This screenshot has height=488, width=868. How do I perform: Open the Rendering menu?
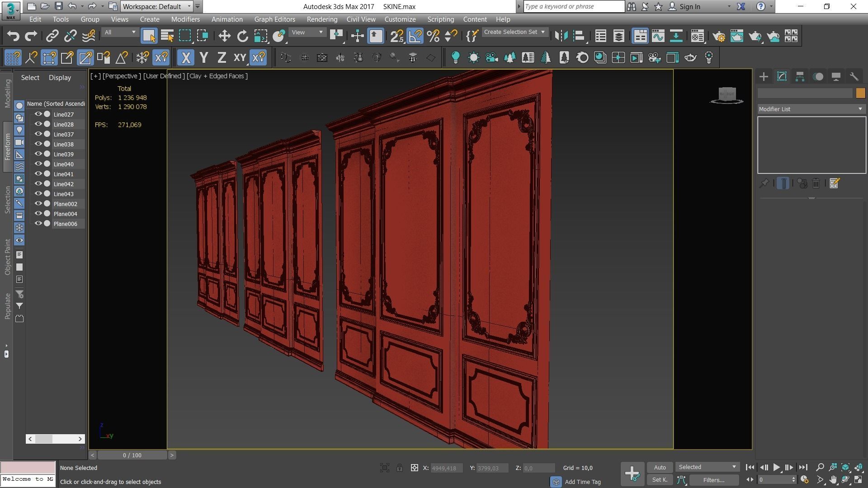tap(322, 19)
